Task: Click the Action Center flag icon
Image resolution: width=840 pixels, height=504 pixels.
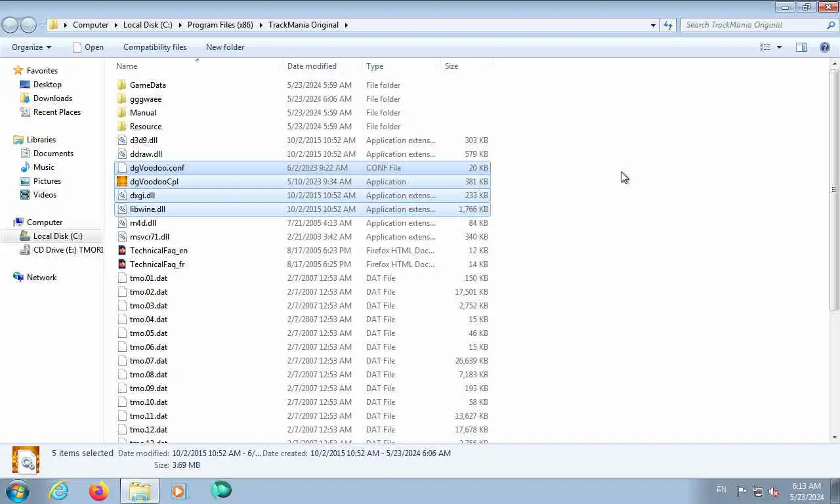Action: pyautogui.click(x=742, y=491)
